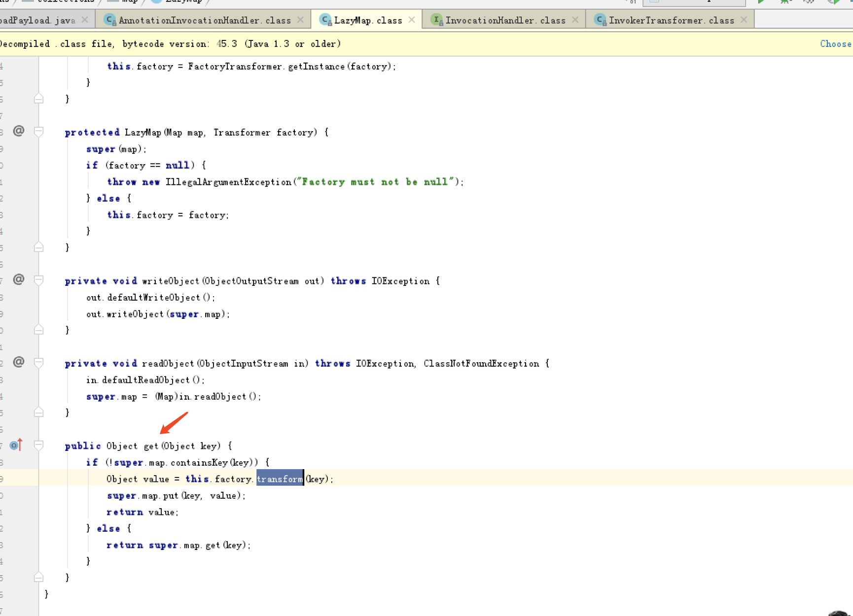Click the class icon on the AnnotationInvocationHandler.class tab
The height and width of the screenshot is (616, 853).
click(x=110, y=20)
